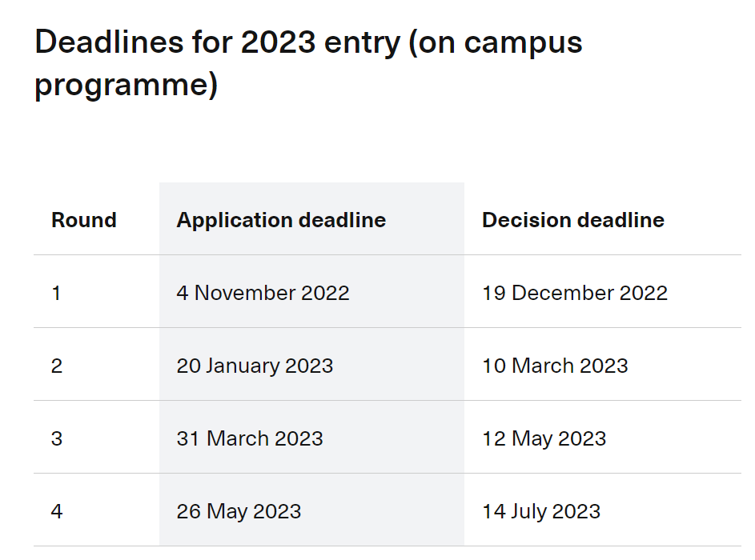Image resolution: width=755 pixels, height=560 pixels.
Task: Click the "19 December 2022" decision date
Action: [x=575, y=293]
